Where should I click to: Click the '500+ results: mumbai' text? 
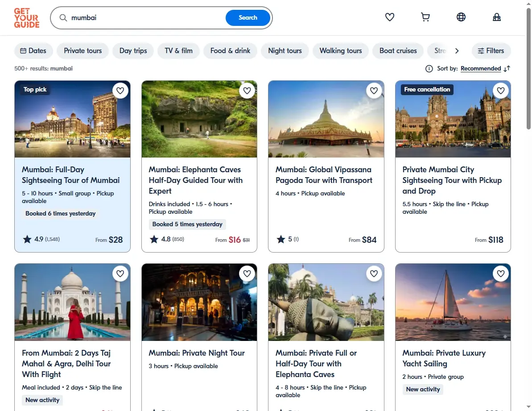click(x=43, y=69)
